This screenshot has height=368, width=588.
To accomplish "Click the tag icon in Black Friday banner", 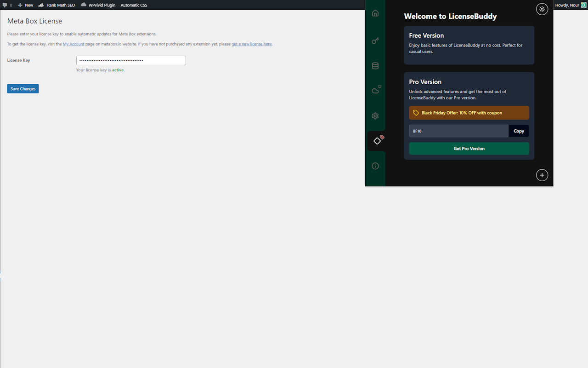I will coord(416,113).
